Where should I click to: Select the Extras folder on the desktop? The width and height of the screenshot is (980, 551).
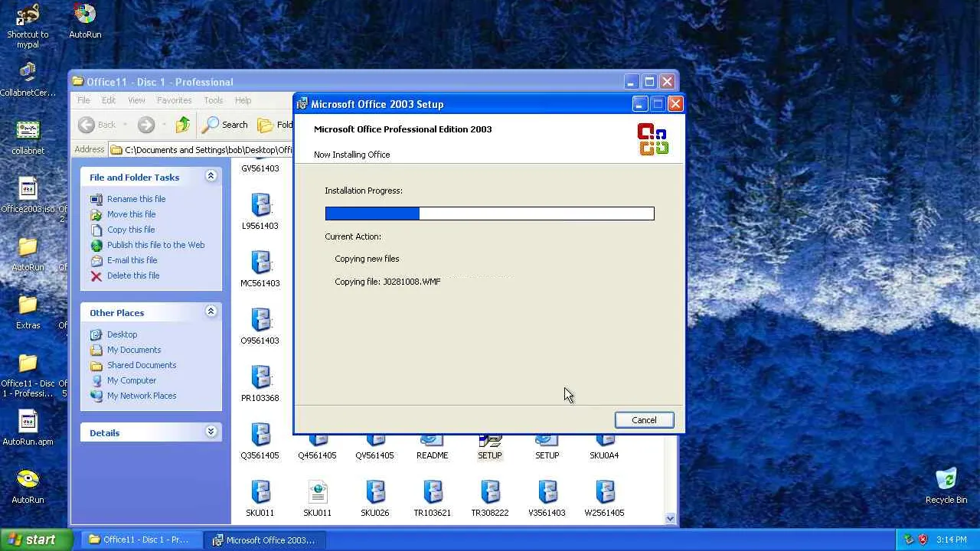[28, 312]
